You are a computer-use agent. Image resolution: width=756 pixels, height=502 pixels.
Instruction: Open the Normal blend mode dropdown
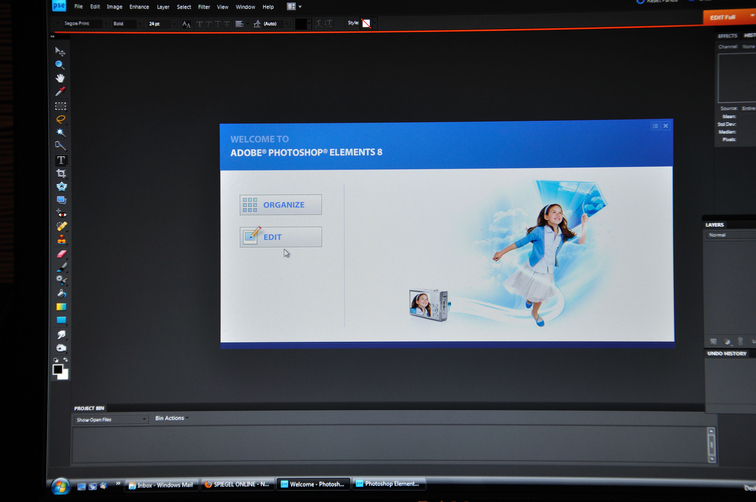pos(730,235)
